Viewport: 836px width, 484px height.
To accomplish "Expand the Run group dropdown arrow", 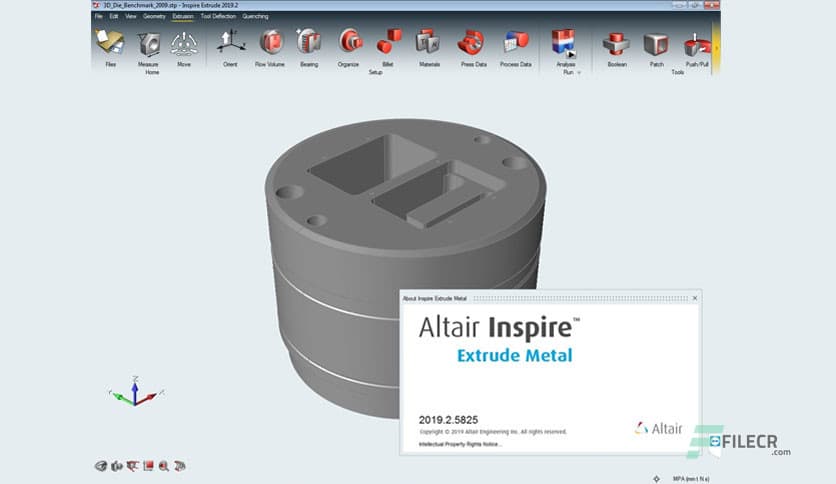I will coord(579,72).
